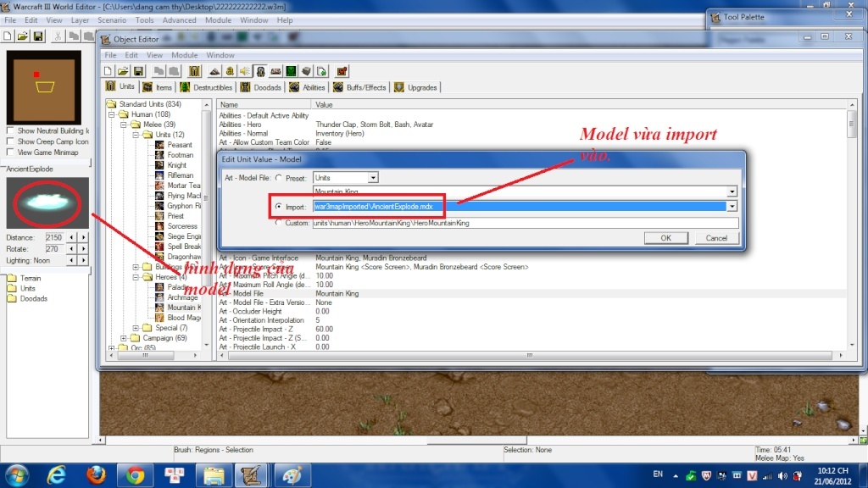Click Save floppy icon in Object Editor toolbar
868x488 pixels.
tap(138, 71)
